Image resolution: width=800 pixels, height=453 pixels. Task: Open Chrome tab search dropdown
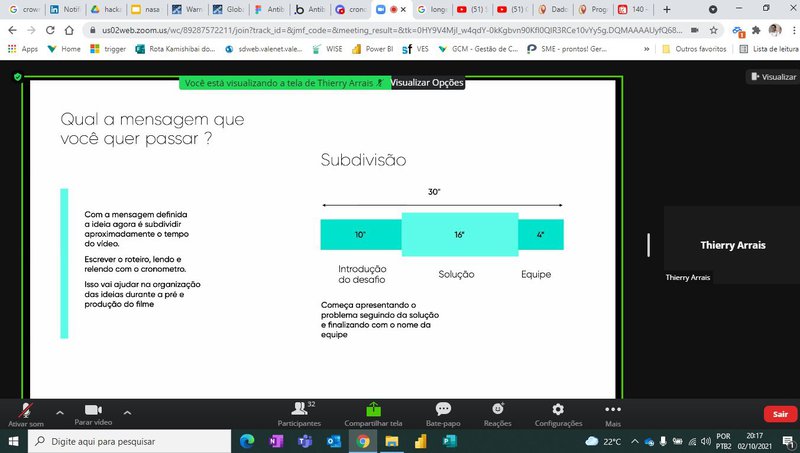tap(713, 9)
